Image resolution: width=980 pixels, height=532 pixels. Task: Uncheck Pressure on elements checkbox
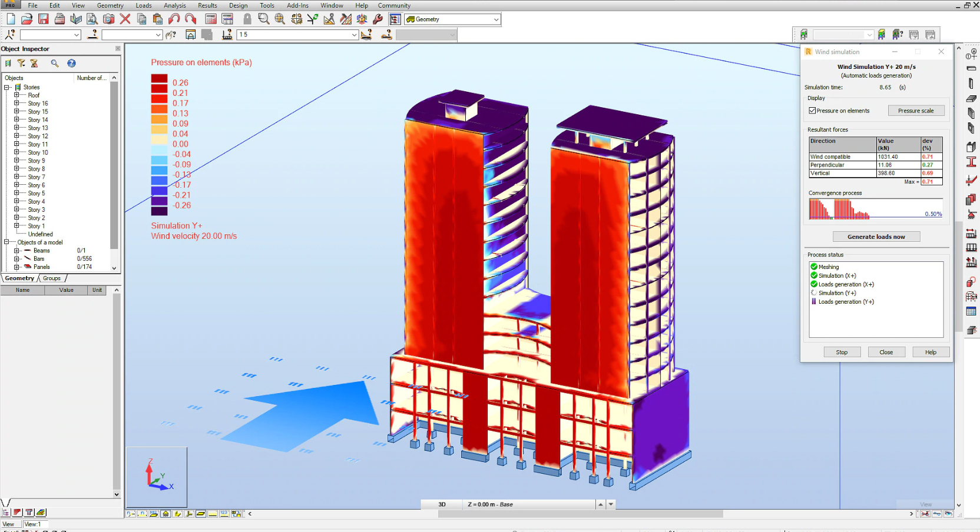pyautogui.click(x=812, y=111)
